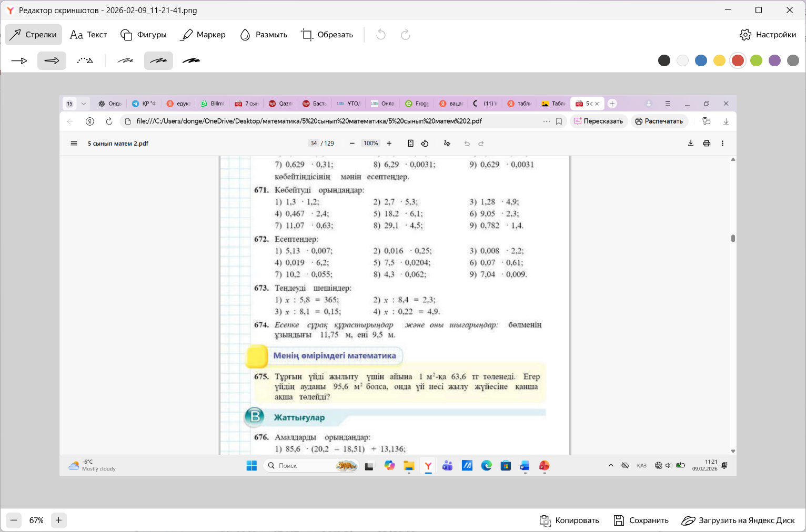Undo the last edit
This screenshot has height=532, width=806.
(x=381, y=35)
